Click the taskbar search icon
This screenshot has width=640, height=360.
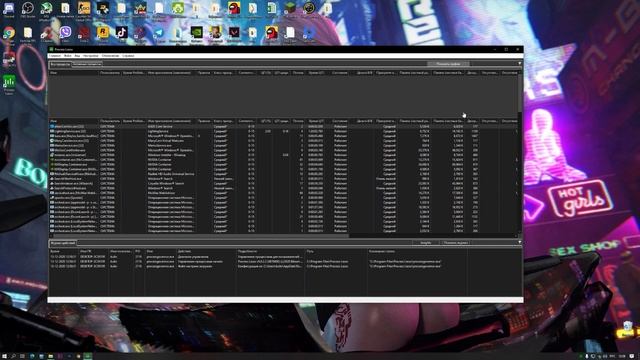(x=13, y=356)
